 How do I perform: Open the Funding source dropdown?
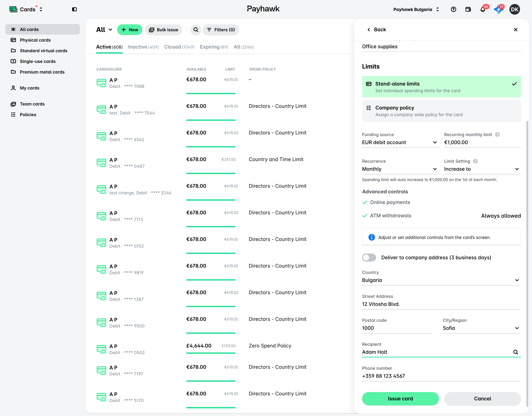pos(400,142)
